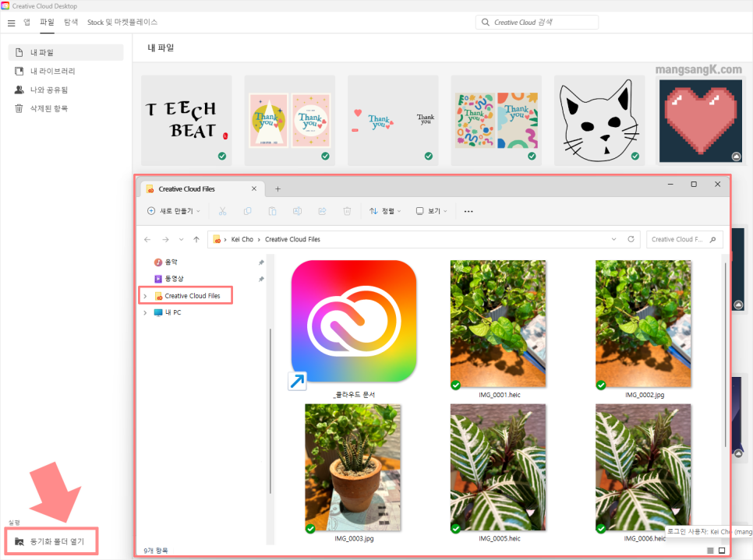
Task: Click the navigation pane scrollbar
Action: tap(270, 410)
